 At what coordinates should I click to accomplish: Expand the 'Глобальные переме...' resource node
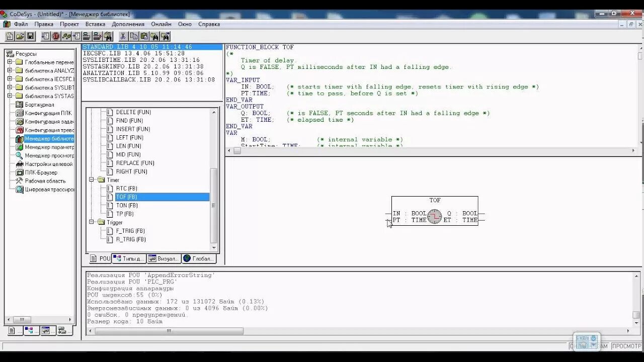[x=10, y=62]
